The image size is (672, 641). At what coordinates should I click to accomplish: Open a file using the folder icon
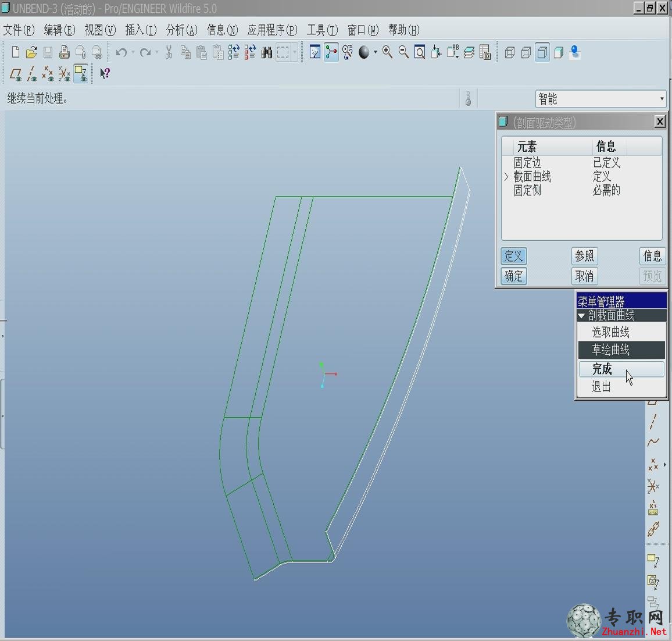click(x=31, y=52)
